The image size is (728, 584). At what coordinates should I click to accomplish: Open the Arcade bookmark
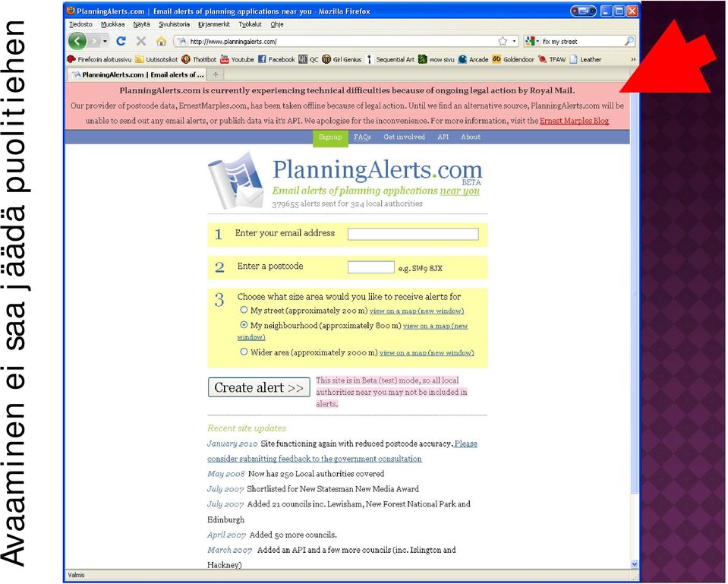[473, 59]
